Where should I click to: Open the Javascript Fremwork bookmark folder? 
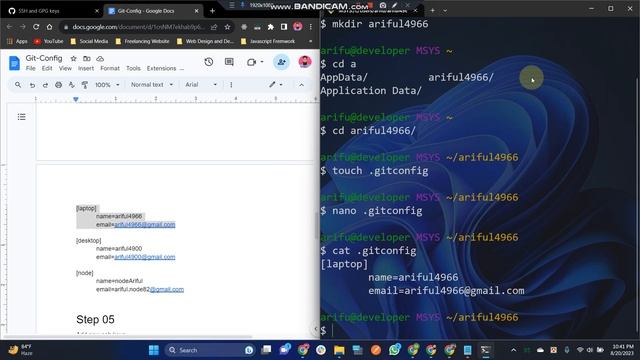[x=268, y=41]
